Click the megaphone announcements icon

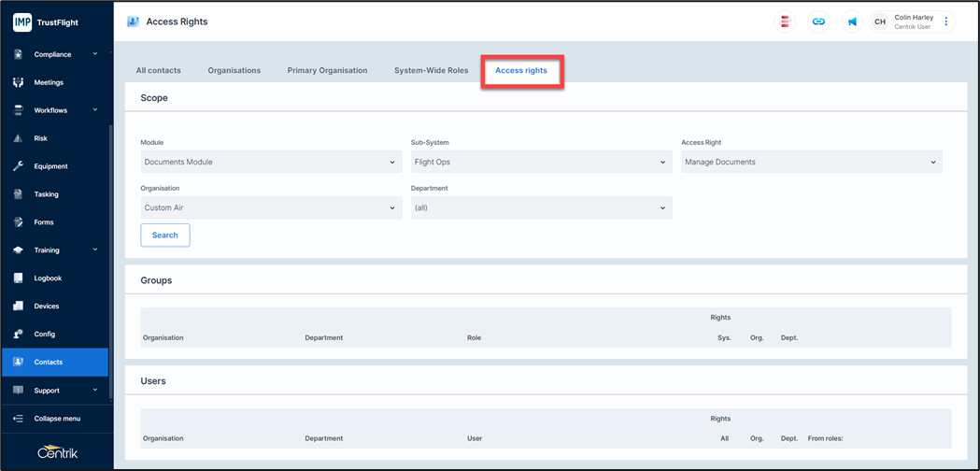click(x=852, y=21)
